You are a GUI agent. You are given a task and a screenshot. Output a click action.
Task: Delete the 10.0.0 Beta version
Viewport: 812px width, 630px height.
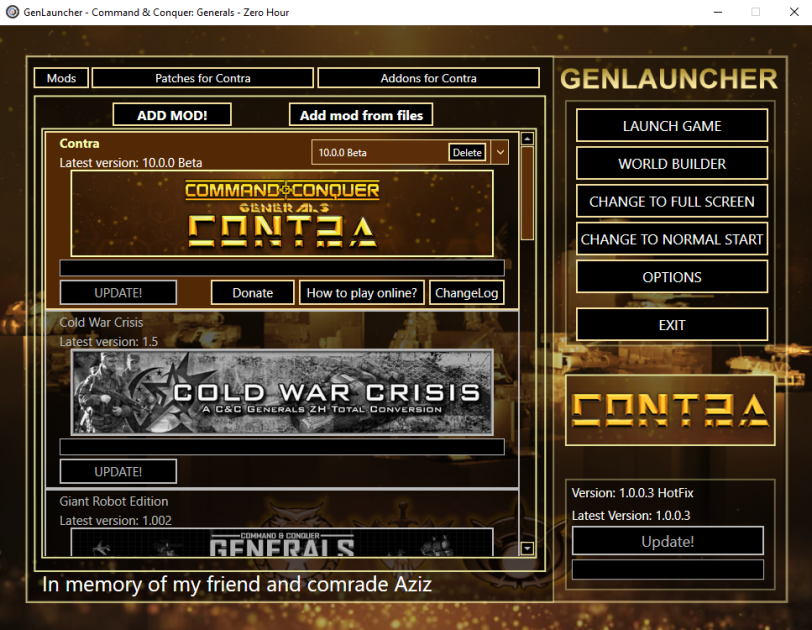(x=467, y=153)
